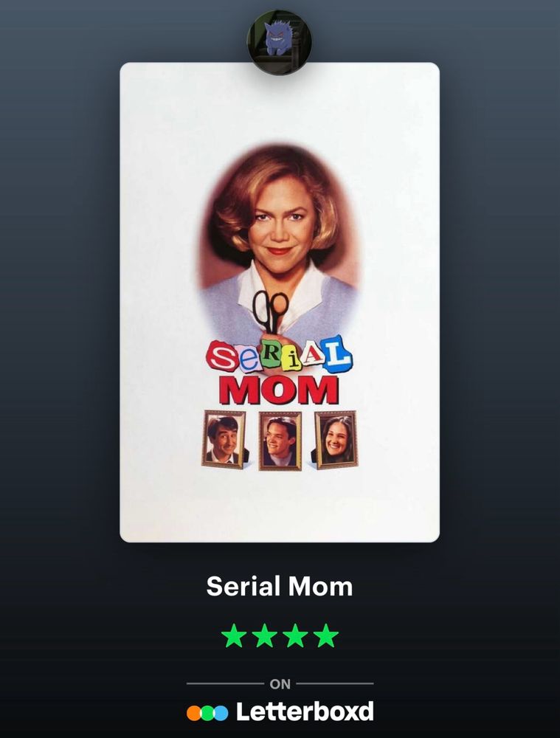Click the "ON" label above Letterboxd

point(280,684)
